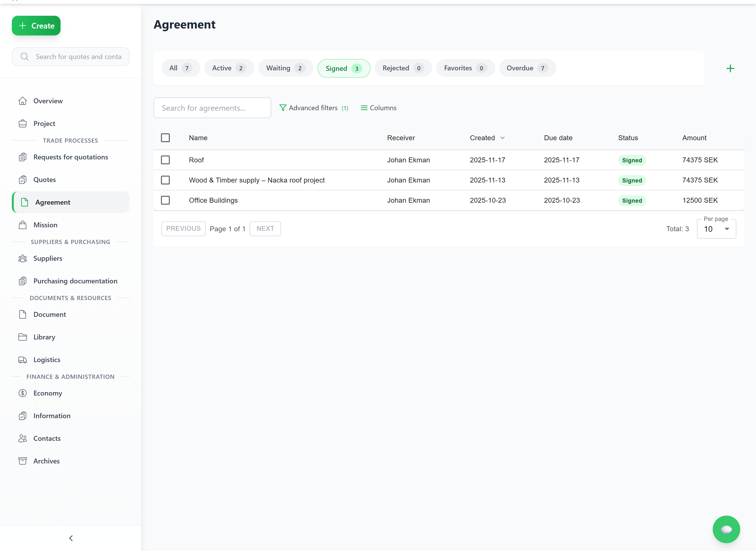Focus the Search for agreements field
This screenshot has width=756, height=551.
coord(212,108)
